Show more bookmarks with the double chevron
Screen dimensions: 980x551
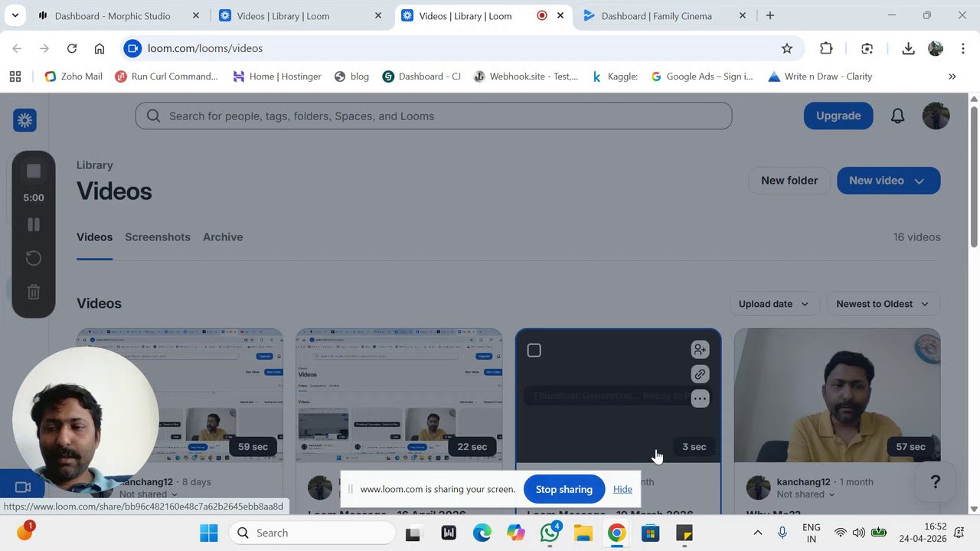952,77
